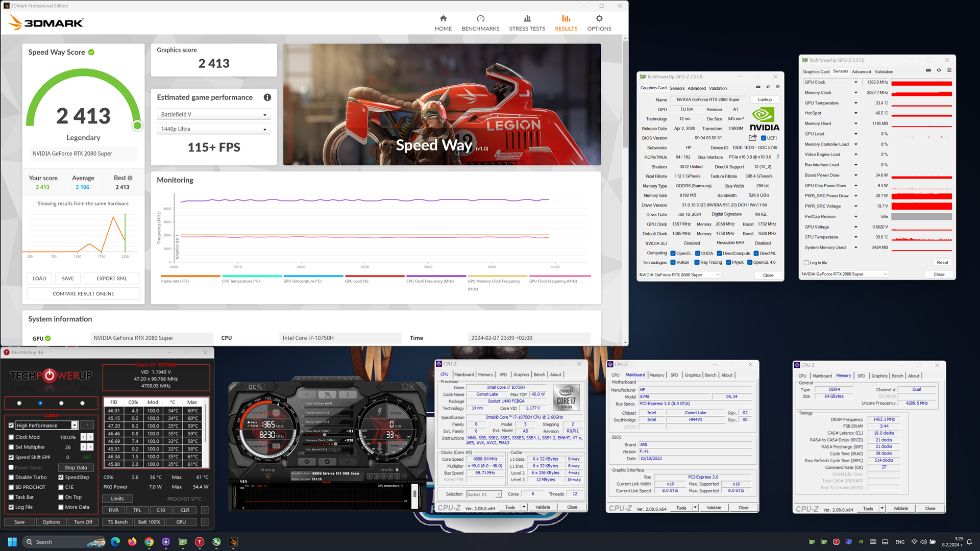Enable Set Multiplier checkbox in ThrottleStop
Viewport: 980px width, 551px height.
point(11,447)
